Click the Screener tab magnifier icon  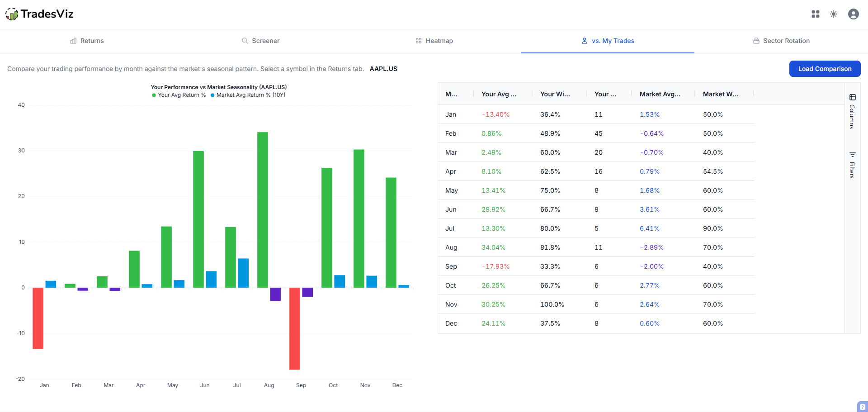pyautogui.click(x=245, y=41)
